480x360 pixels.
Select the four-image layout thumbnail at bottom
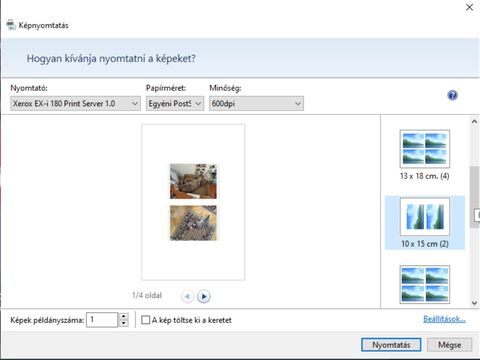(x=425, y=284)
